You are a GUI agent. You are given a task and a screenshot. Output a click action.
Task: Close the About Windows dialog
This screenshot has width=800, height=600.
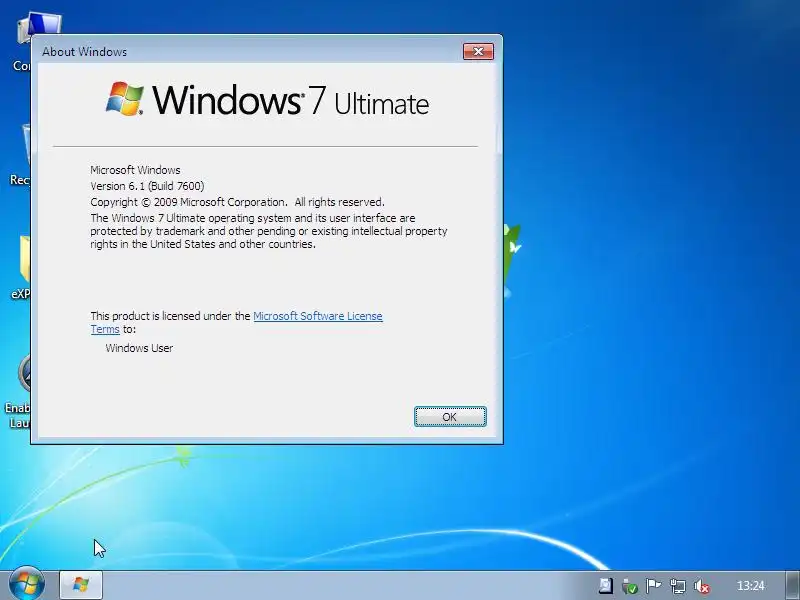click(x=478, y=52)
